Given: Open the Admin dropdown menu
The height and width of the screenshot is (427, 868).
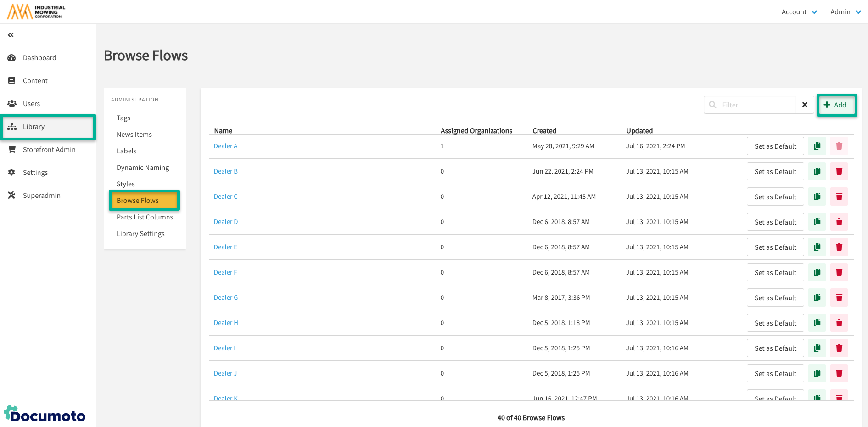Looking at the screenshot, I should pyautogui.click(x=845, y=12).
